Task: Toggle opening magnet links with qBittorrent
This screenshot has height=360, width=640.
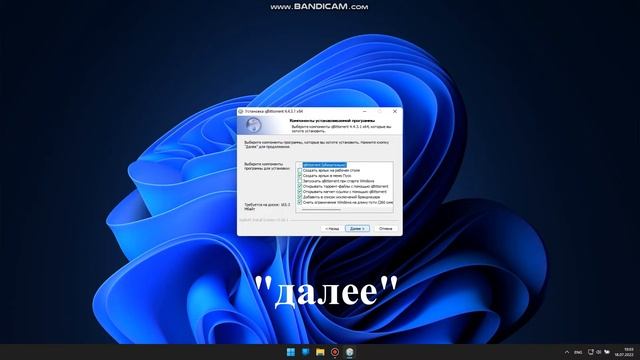Action: tap(300, 191)
